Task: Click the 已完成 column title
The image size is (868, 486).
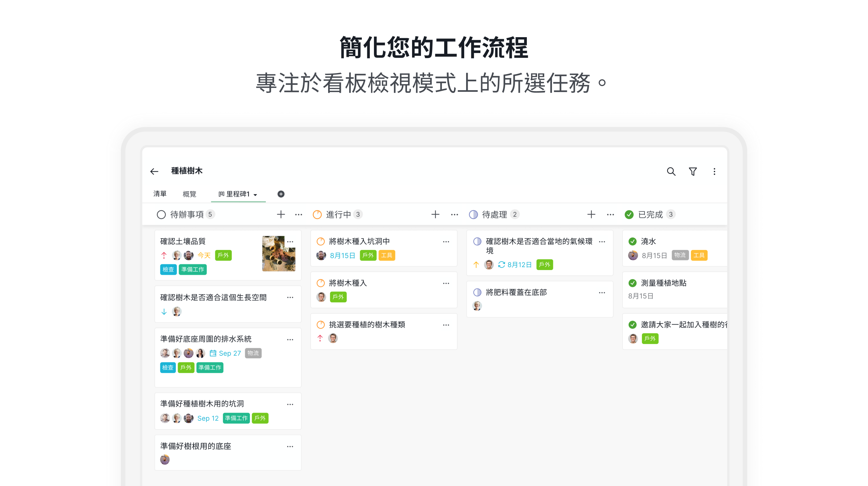Action: 650,214
